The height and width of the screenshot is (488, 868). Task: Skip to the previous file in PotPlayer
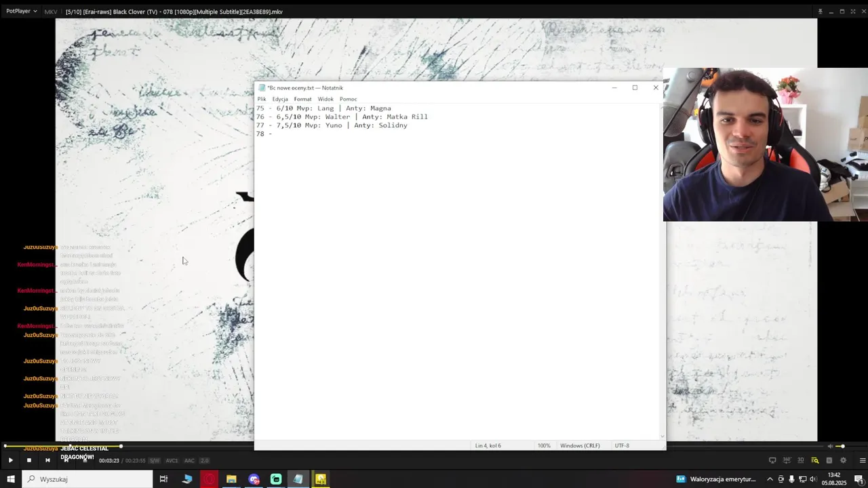point(47,460)
